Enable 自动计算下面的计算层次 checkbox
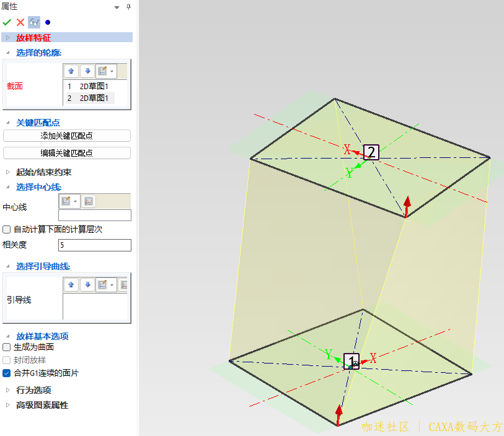504x436 pixels. tap(7, 229)
